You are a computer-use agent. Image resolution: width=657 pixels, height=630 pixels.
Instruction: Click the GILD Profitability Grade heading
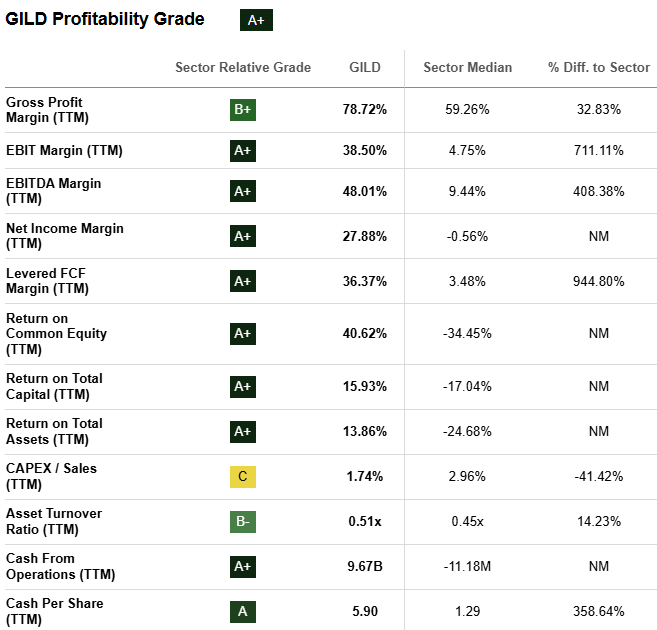pos(105,19)
